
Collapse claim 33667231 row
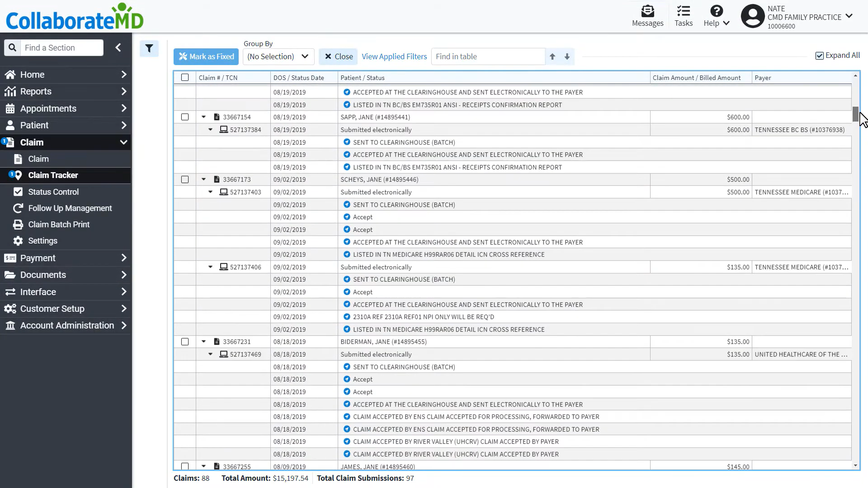203,342
